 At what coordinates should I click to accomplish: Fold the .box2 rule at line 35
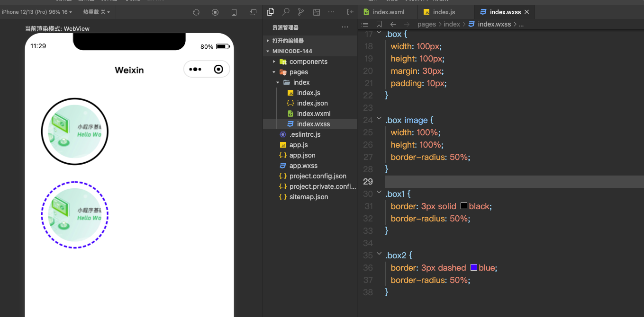(379, 255)
